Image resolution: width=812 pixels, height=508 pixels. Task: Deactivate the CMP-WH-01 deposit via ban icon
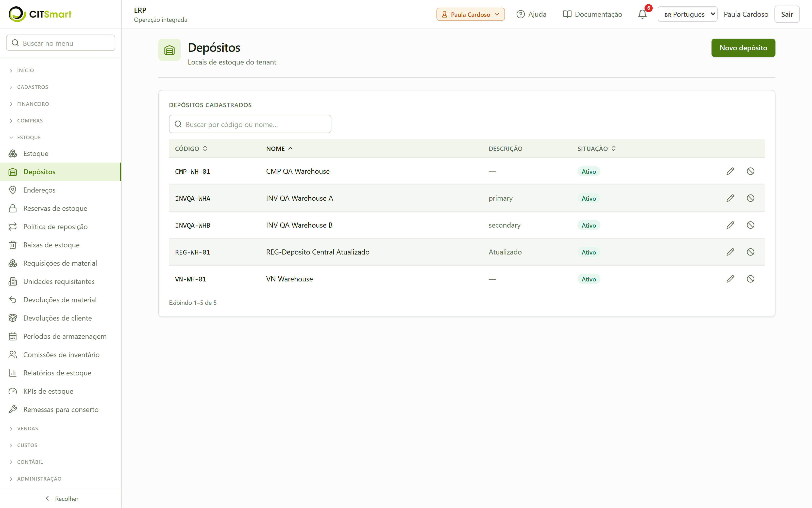[x=751, y=171]
